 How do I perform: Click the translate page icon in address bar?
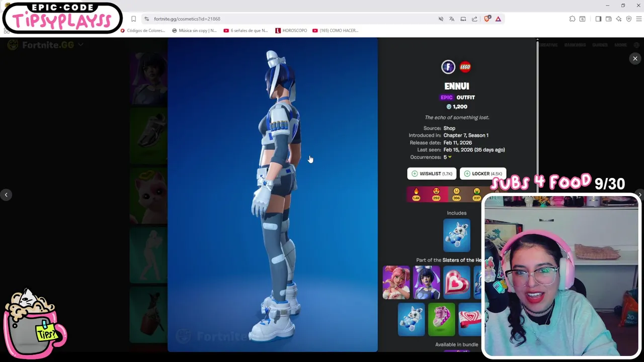point(452,19)
